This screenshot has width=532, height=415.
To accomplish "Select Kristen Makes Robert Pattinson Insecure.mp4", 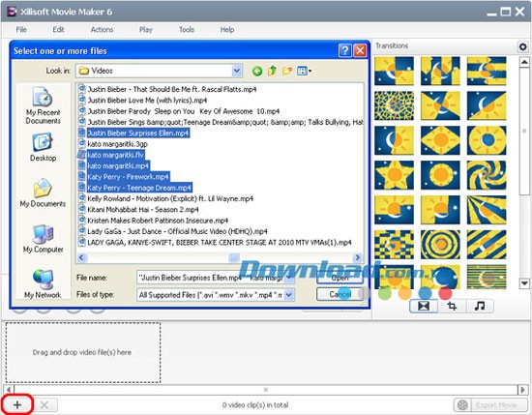I will [154, 221].
